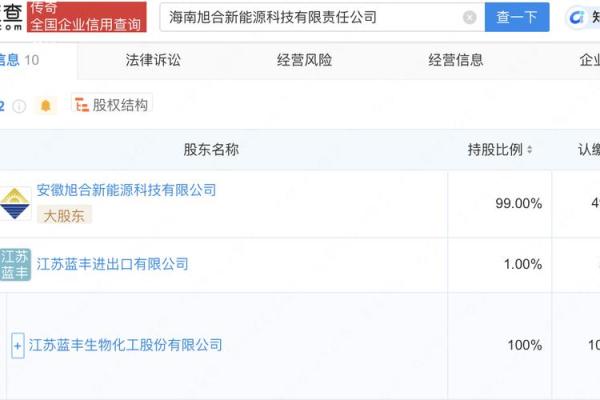Viewport: 600px width, 400px height.
Task: Click the 安徽旭合 company logo
Action: [x=15, y=204]
